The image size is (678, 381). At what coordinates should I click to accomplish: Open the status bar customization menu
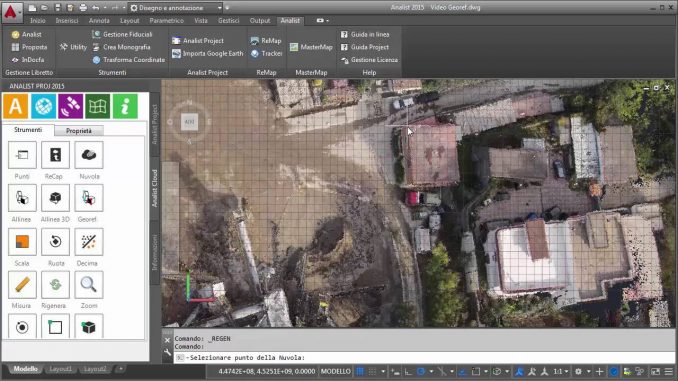(669, 371)
